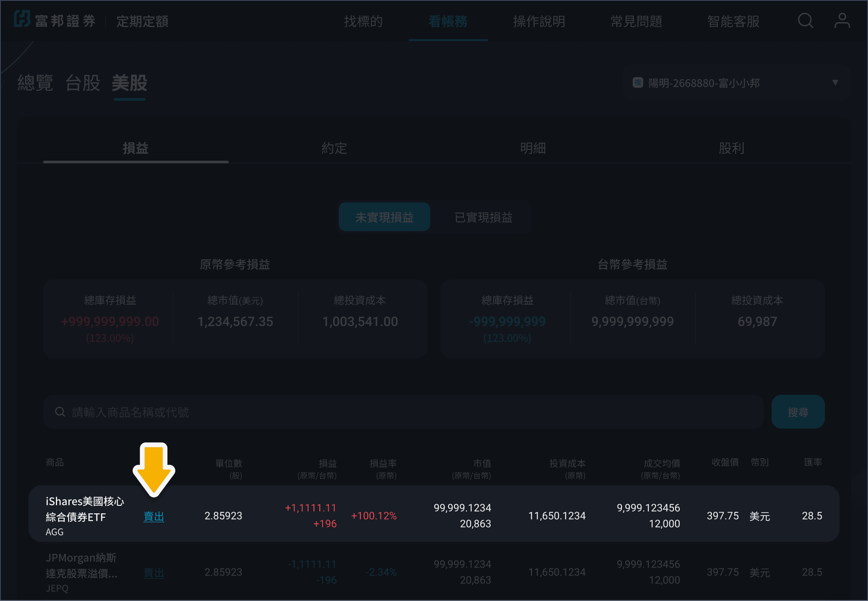The width and height of the screenshot is (868, 601).
Task: Click 賣出 link for JEPQ row
Action: [x=154, y=573]
